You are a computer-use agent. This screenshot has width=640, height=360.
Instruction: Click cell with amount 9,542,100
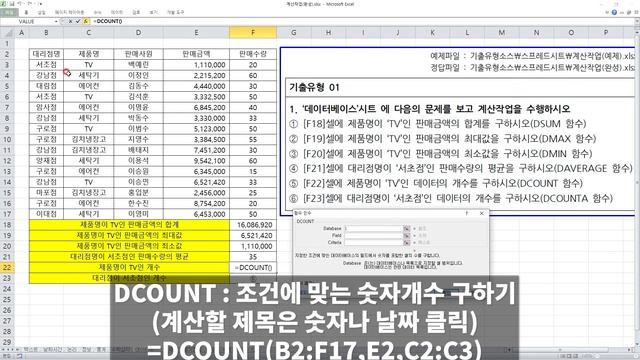click(196, 161)
